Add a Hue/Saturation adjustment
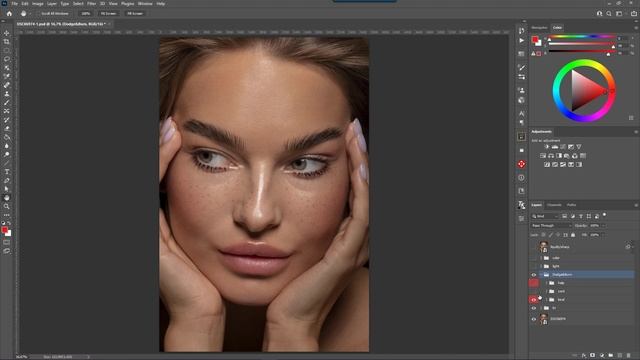This screenshot has width=640, height=360. pos(543,156)
